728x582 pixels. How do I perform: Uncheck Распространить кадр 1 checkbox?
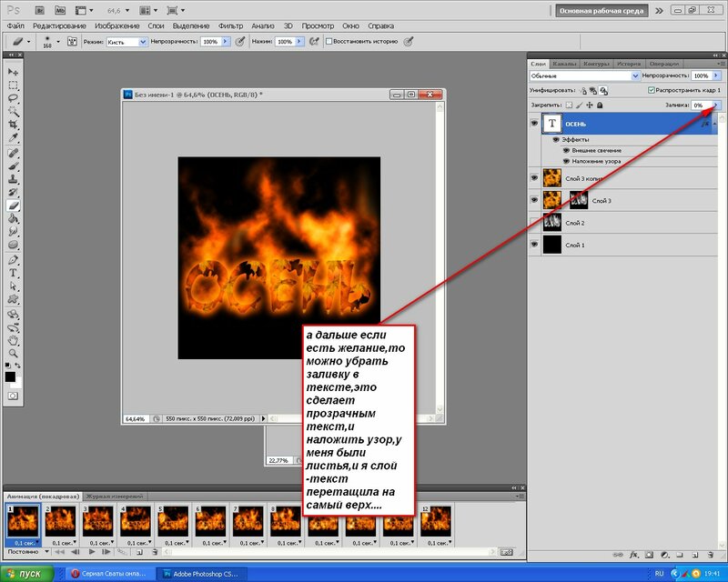[651, 91]
